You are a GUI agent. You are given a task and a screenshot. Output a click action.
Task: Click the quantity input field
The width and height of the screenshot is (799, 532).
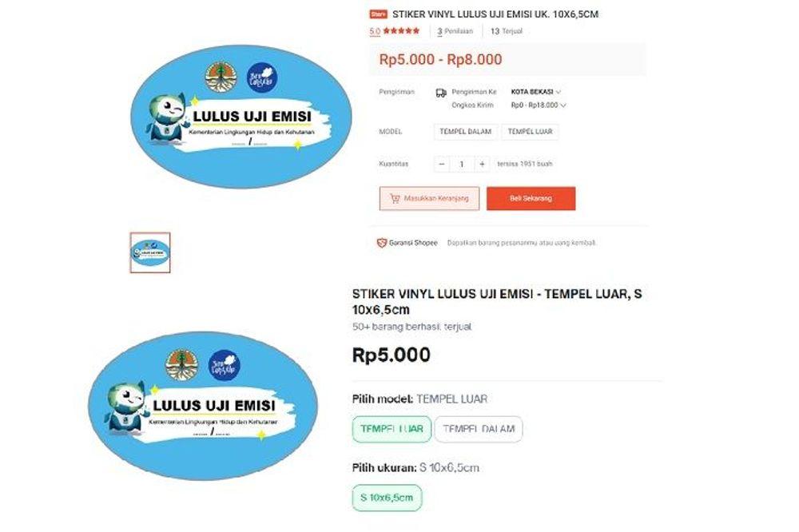click(461, 164)
